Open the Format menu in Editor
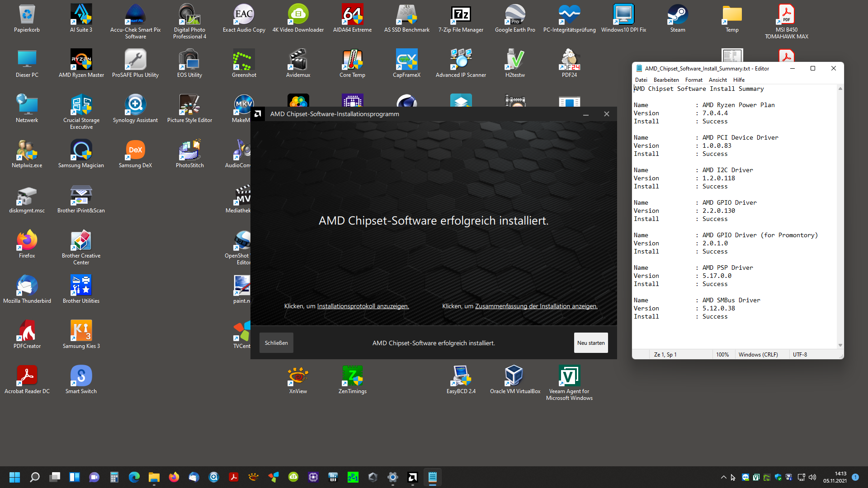The width and height of the screenshot is (868, 488). click(x=693, y=80)
